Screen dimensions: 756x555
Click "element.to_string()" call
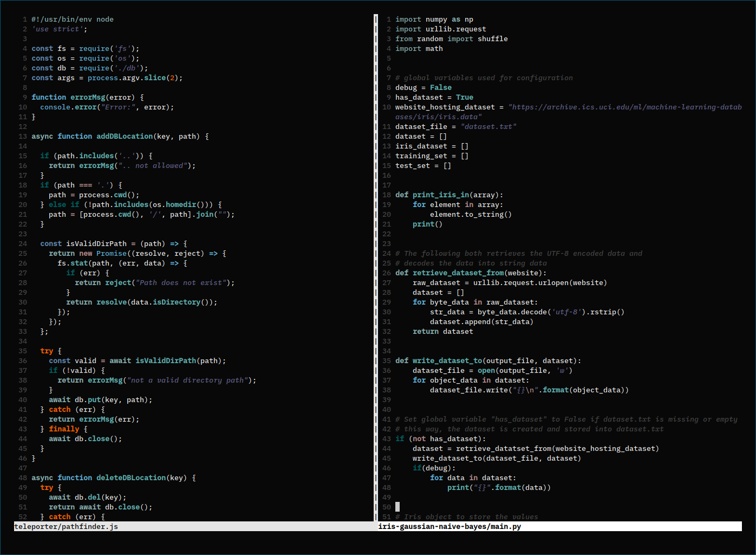pos(471,215)
